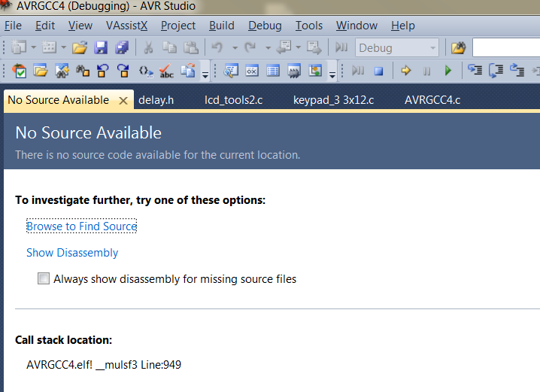The image size is (540, 392).
Task: Open the I/O view 'ox' window icon
Action: tap(252, 71)
